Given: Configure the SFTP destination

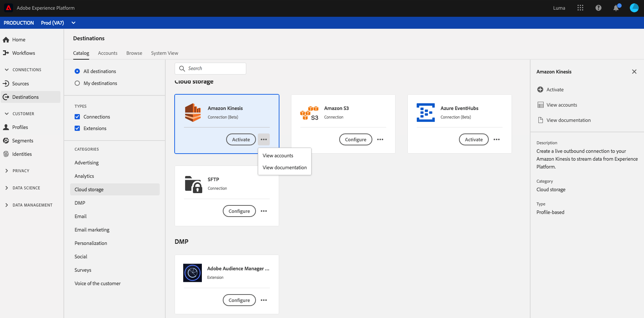Looking at the screenshot, I should (239, 211).
